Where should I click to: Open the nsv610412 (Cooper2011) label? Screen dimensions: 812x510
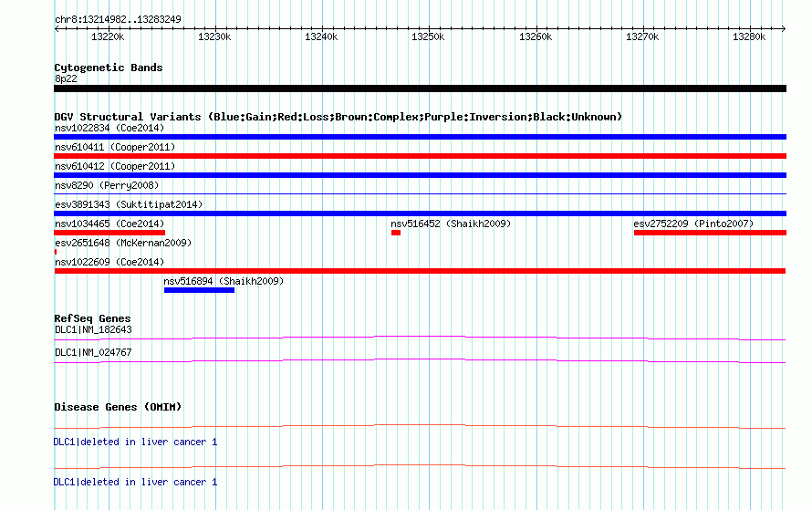pyautogui.click(x=115, y=166)
